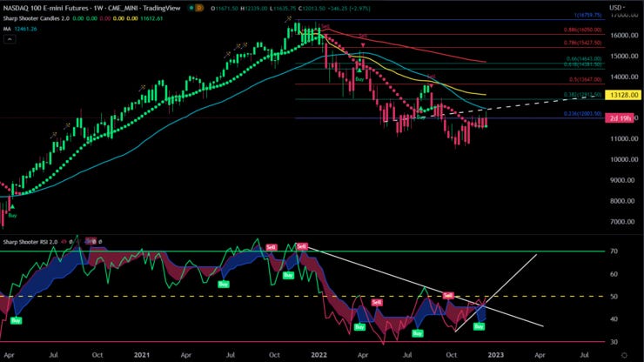Click the orange delayed-data D badge

click(199, 8)
